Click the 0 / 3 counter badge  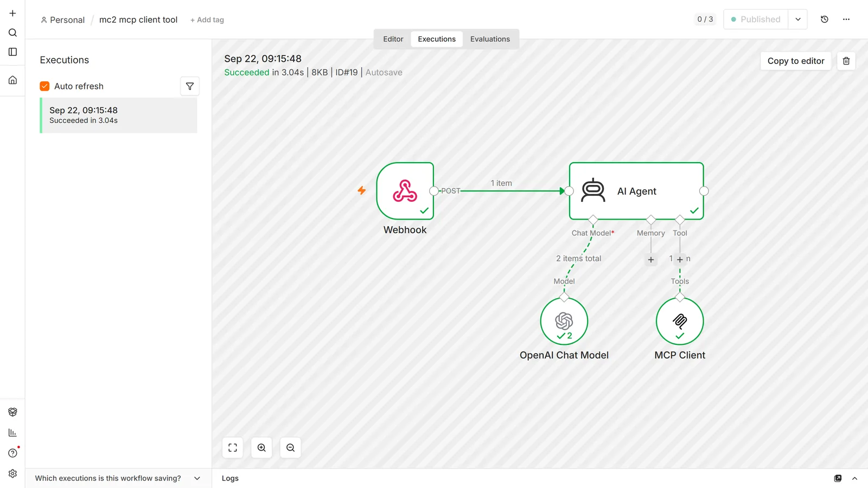point(705,20)
